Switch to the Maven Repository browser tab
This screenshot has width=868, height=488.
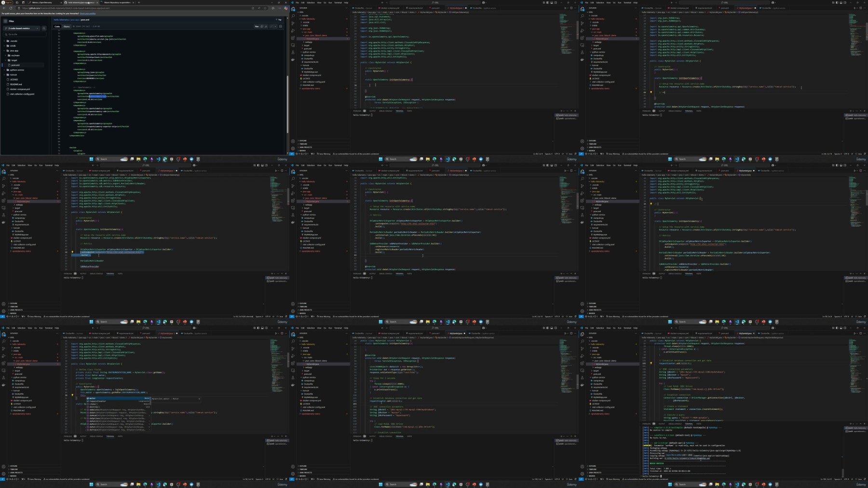click(117, 2)
